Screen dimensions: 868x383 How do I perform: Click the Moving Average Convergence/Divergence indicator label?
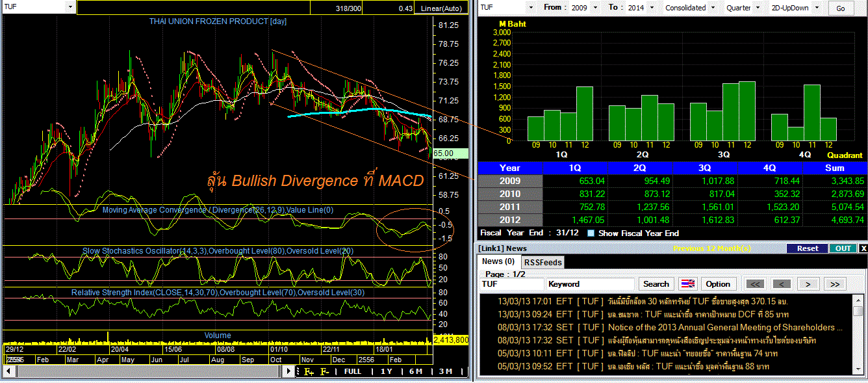[218, 210]
